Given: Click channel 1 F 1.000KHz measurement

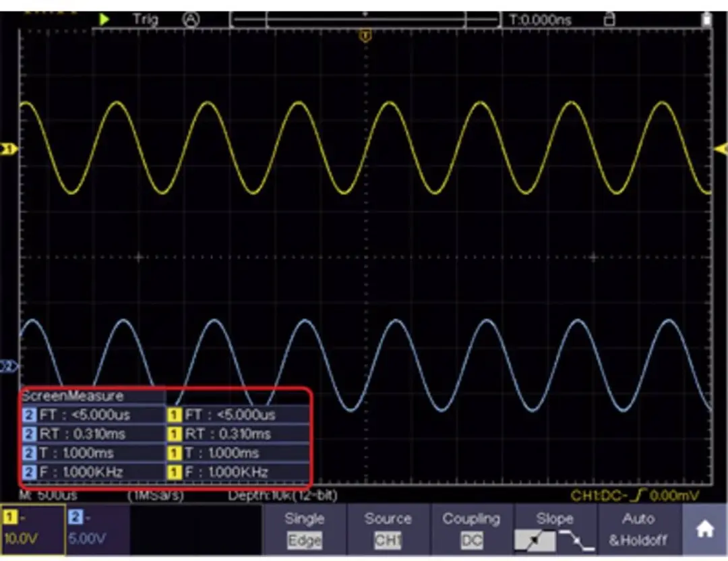Looking at the screenshot, I should (238, 472).
